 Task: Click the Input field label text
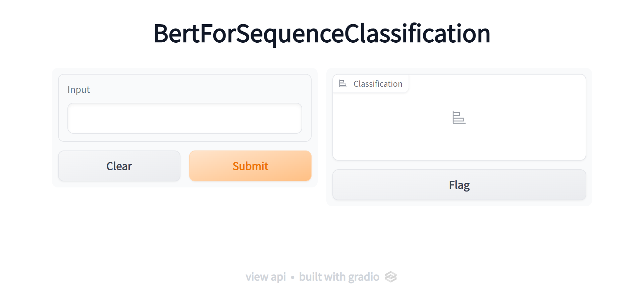(x=79, y=89)
